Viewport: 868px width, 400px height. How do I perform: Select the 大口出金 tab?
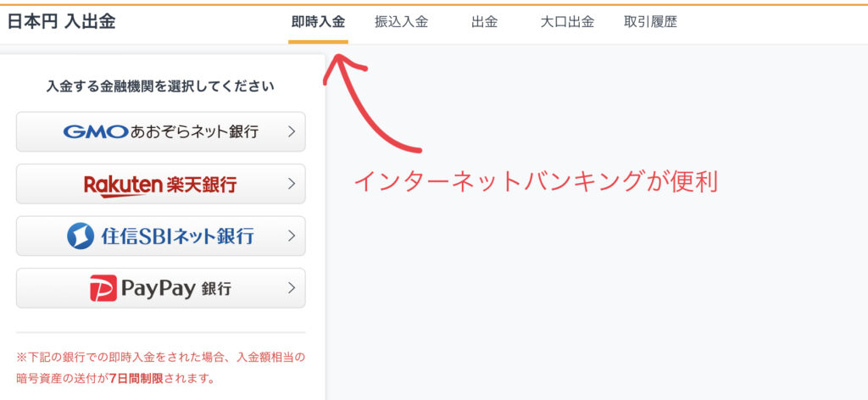click(x=567, y=22)
